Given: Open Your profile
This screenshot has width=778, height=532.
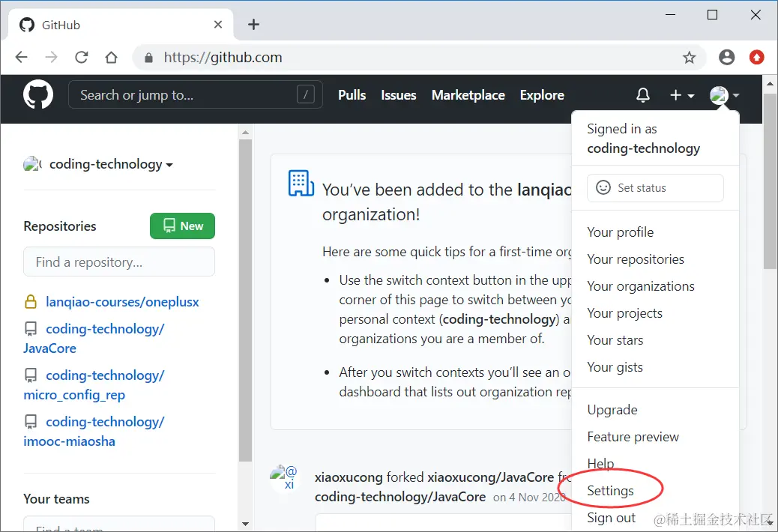Looking at the screenshot, I should point(620,232).
